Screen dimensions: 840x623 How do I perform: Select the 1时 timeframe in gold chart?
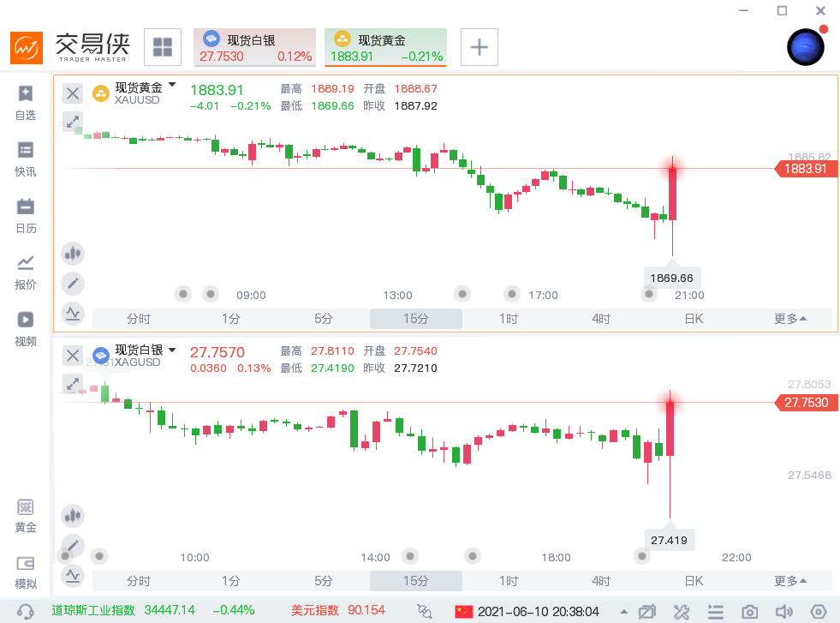[x=509, y=319]
